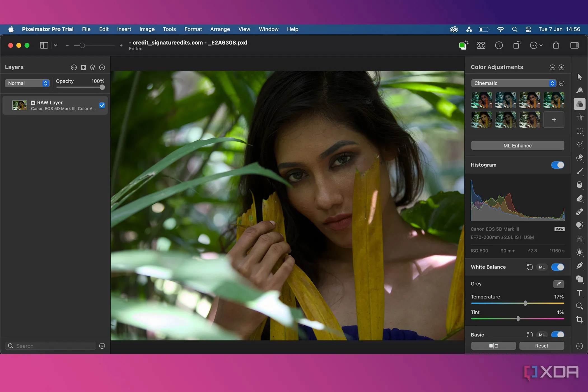588x392 pixels.
Task: Select the Type text tool
Action: click(579, 293)
